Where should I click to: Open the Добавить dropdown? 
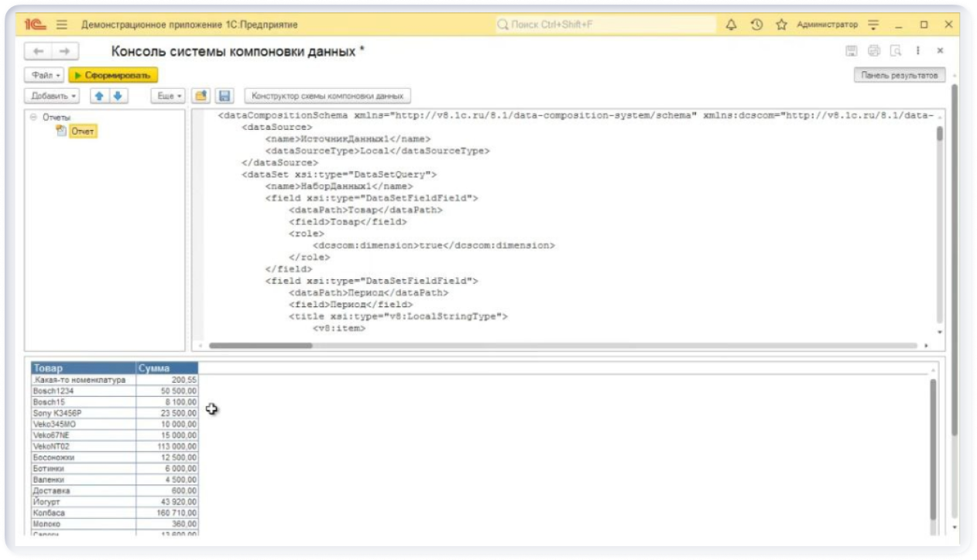point(53,96)
